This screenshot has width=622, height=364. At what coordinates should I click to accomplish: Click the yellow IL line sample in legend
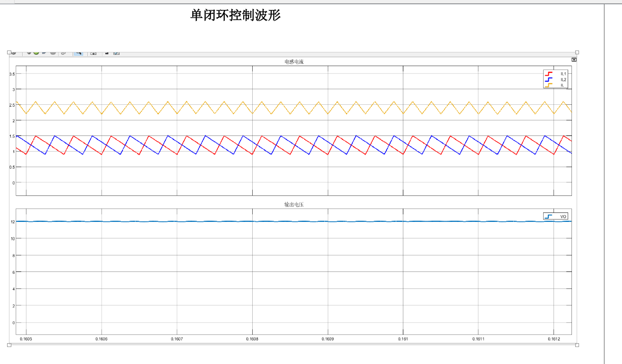549,85
